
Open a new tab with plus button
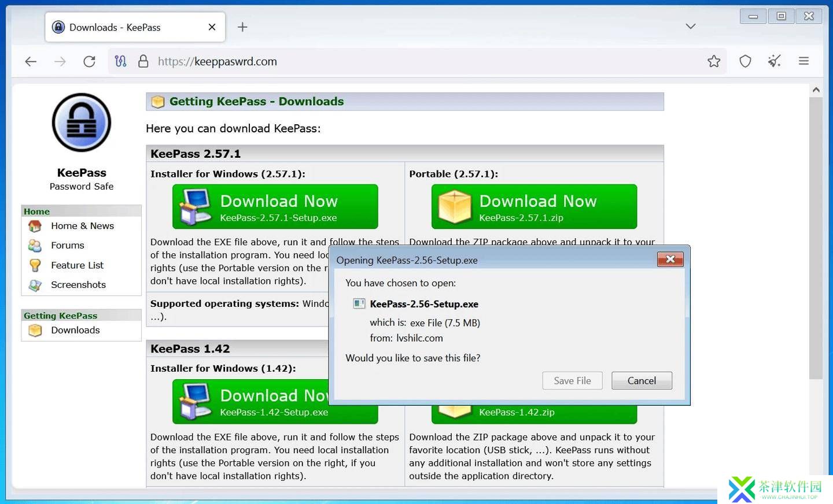pyautogui.click(x=242, y=27)
